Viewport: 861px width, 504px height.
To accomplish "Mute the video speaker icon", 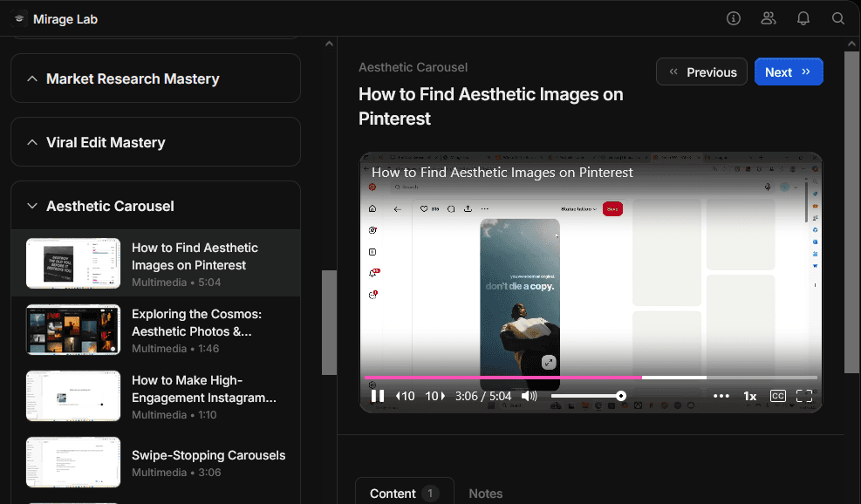I will pyautogui.click(x=530, y=396).
